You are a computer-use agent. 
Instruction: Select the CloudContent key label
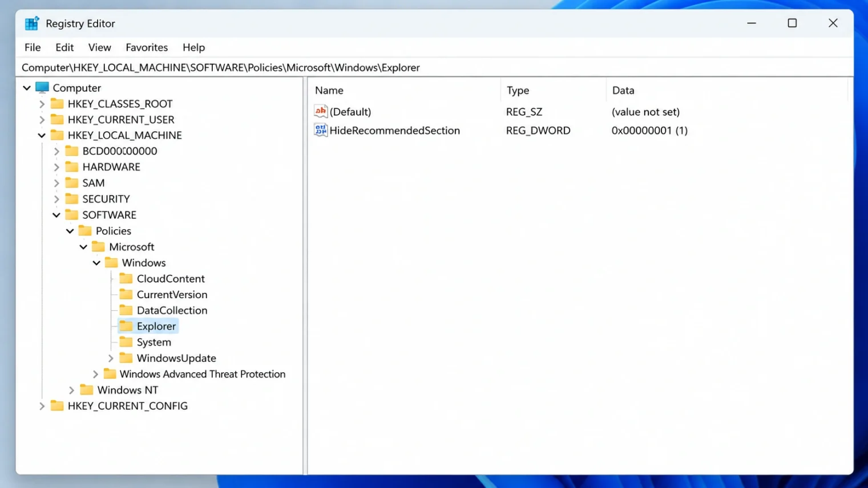click(x=171, y=279)
